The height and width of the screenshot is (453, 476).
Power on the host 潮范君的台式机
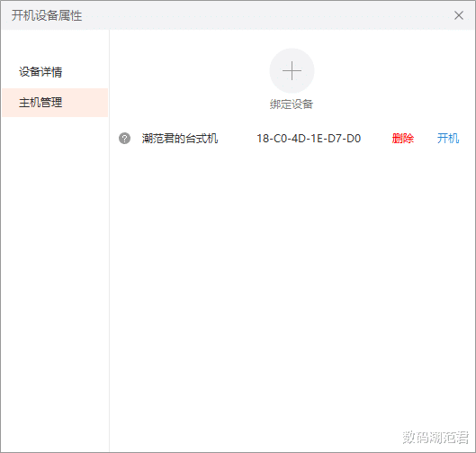click(x=448, y=139)
